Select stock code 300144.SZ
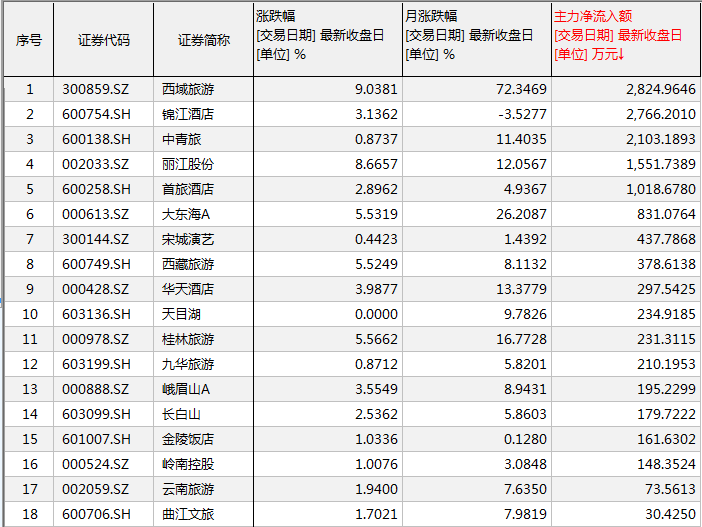Viewport: 702px width, 527px height. pos(95,239)
